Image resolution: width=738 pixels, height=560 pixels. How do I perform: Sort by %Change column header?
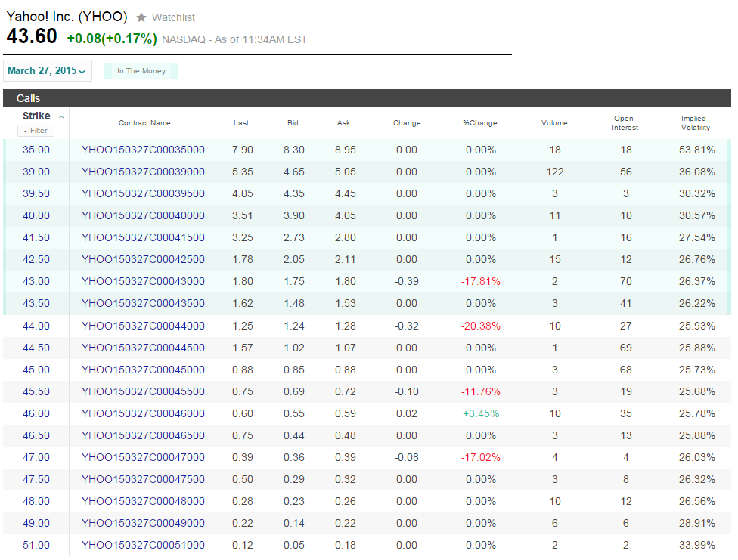coord(479,123)
